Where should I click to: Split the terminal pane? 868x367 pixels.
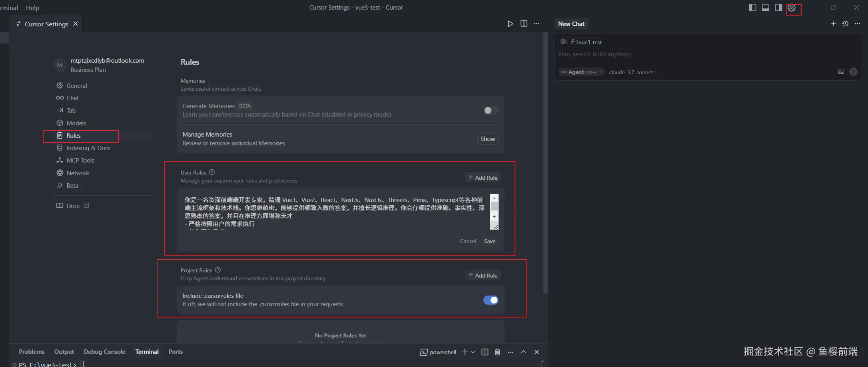click(x=485, y=352)
